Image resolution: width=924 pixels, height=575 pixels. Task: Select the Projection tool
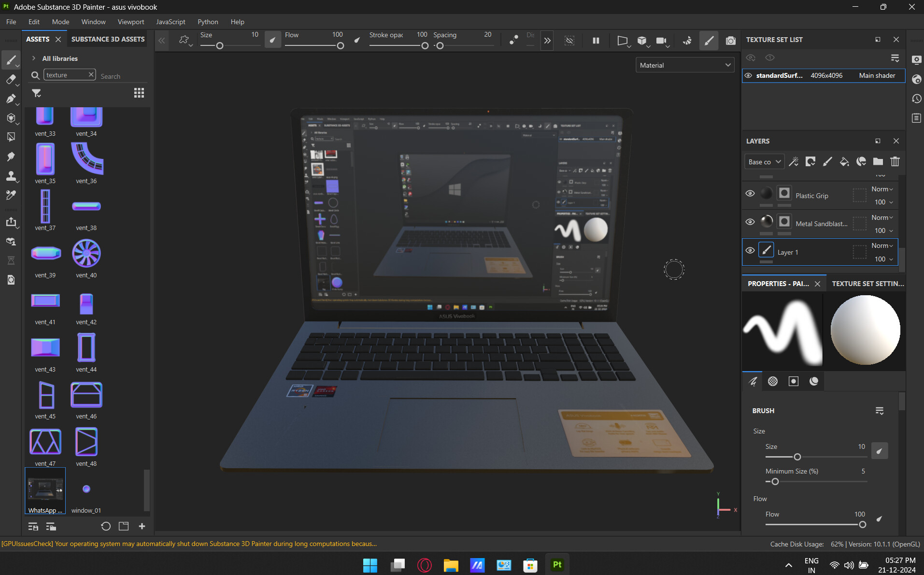point(11,99)
